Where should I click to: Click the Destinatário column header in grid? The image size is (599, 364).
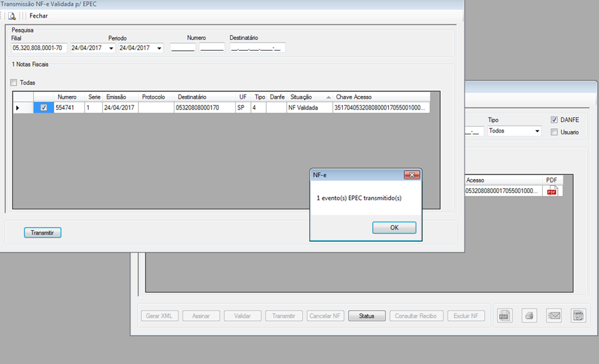click(x=205, y=97)
